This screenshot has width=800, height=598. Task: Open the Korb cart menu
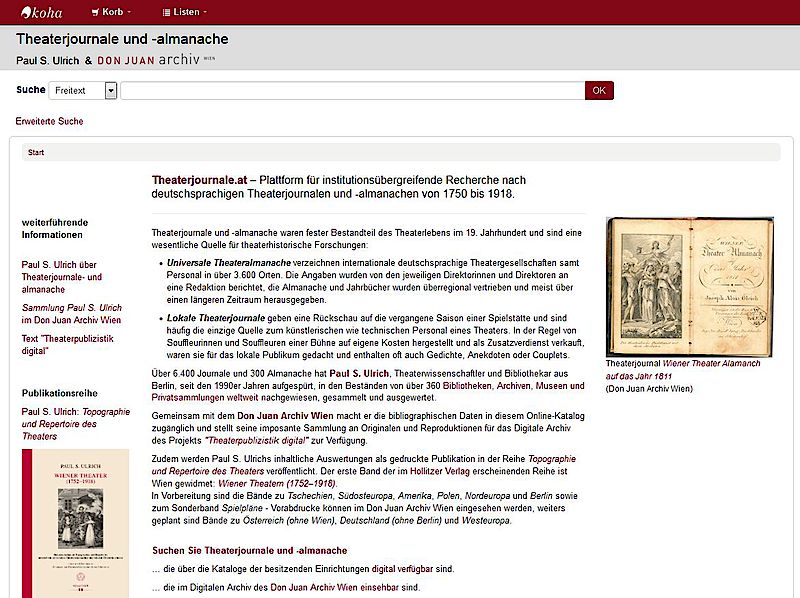115,13
